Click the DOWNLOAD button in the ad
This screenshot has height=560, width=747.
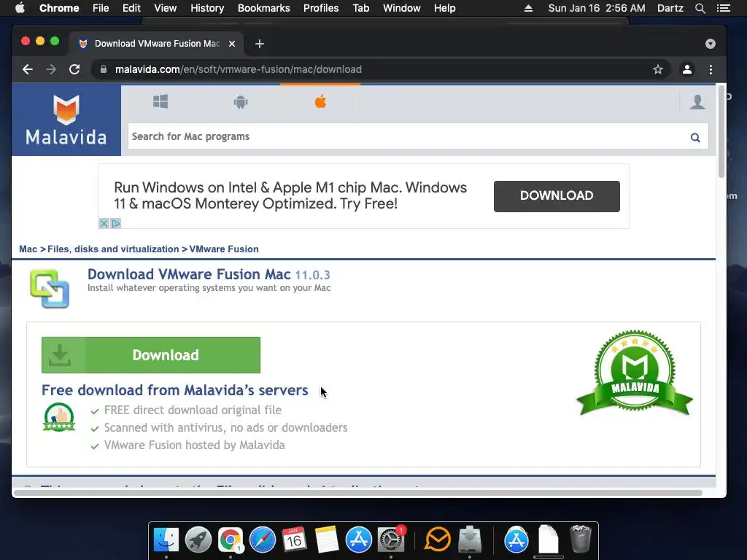557,195
